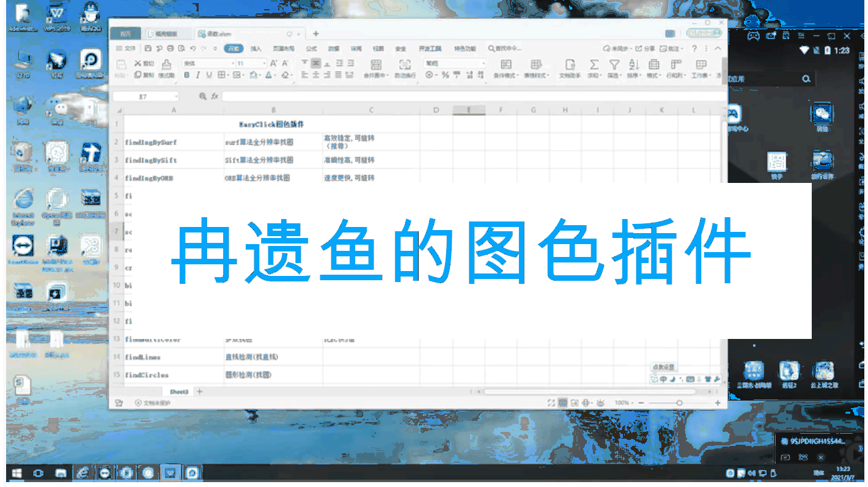The height and width of the screenshot is (487, 868).
Task: Open the Filter funnel tool
Action: (x=614, y=65)
